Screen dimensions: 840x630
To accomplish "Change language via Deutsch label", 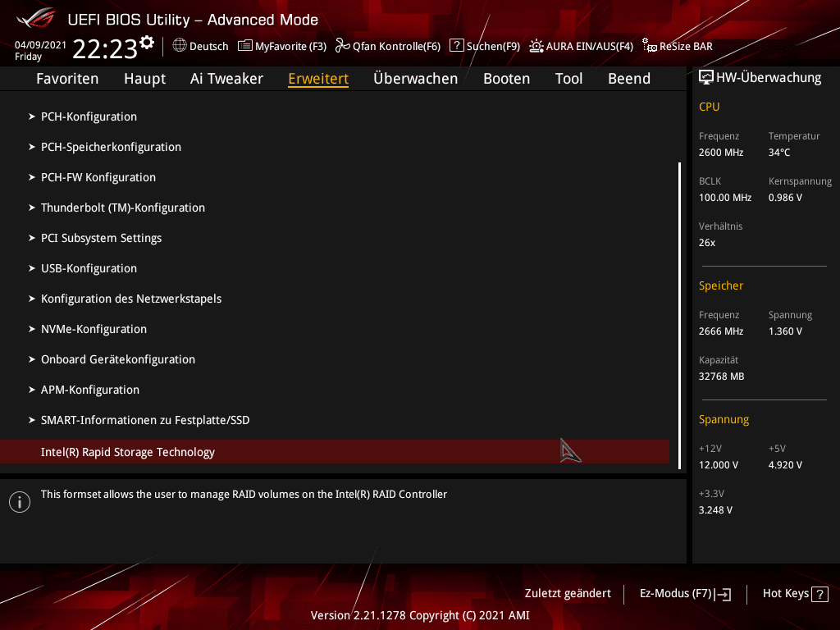I will [x=209, y=46].
